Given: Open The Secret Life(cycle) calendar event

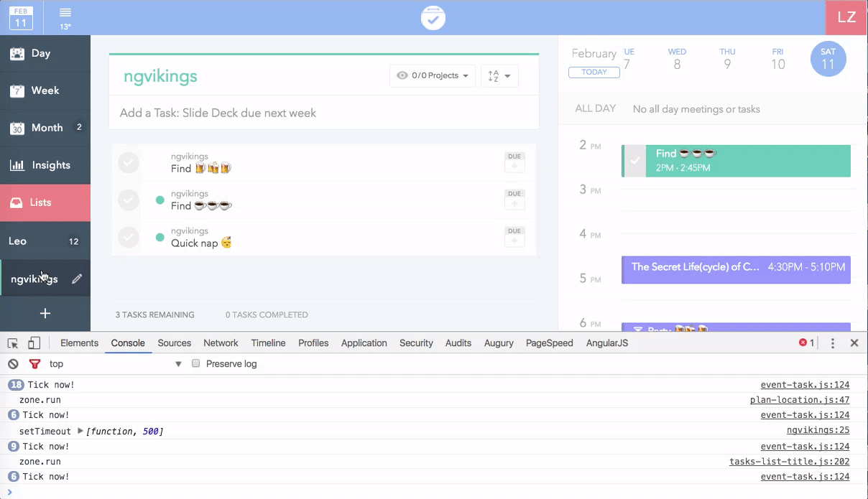Looking at the screenshot, I should (x=736, y=269).
